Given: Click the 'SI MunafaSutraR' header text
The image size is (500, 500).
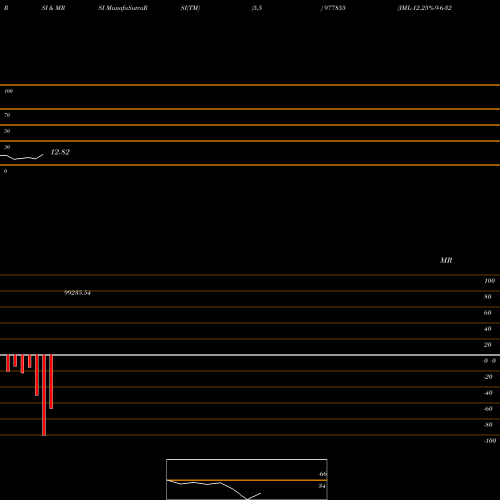Looking at the screenshot, I should pyautogui.click(x=123, y=8).
